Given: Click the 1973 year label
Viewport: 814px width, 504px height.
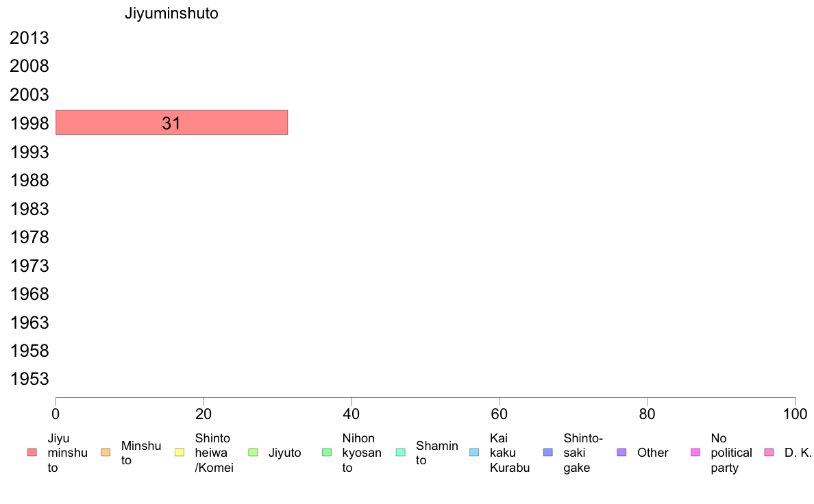Looking at the screenshot, I should click(x=29, y=266).
